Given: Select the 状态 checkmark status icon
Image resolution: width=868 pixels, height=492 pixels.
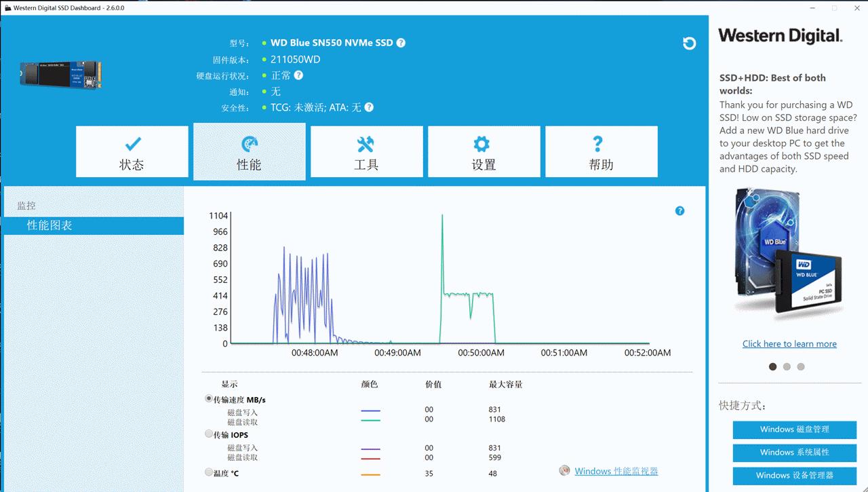Looking at the screenshot, I should [x=132, y=143].
